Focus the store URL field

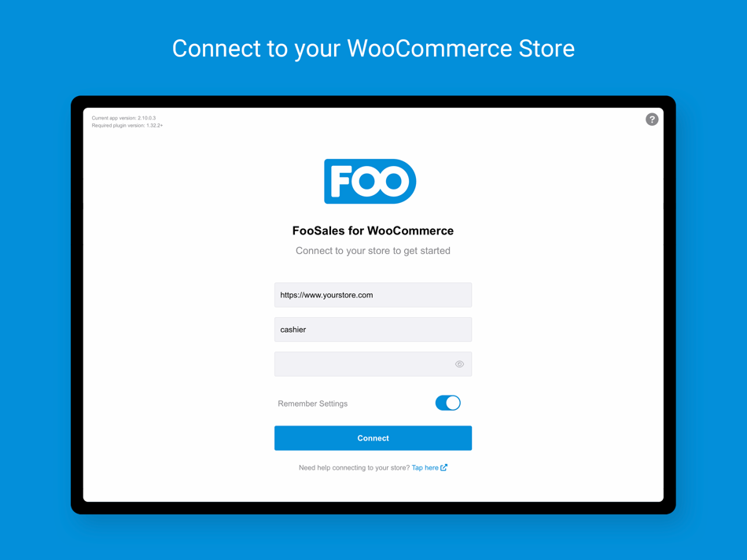pos(373,295)
